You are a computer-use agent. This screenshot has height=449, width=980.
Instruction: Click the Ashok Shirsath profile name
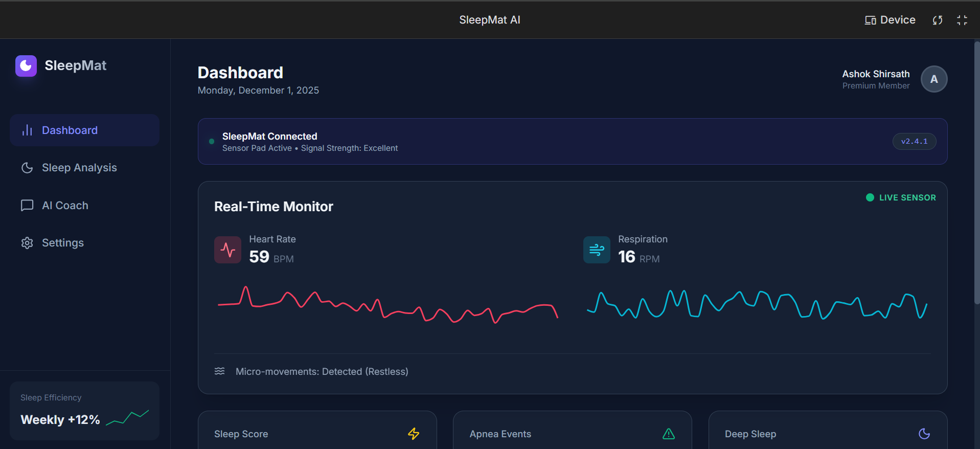click(876, 74)
